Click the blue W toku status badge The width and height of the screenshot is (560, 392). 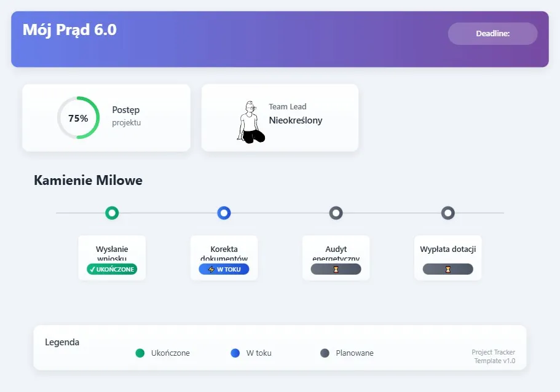click(x=224, y=269)
